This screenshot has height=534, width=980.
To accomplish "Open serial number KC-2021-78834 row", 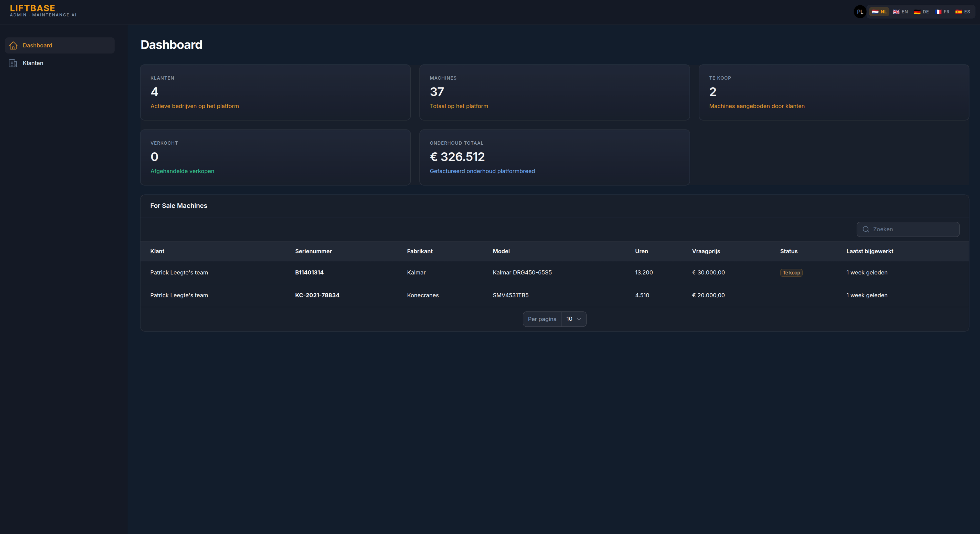I will pyautogui.click(x=317, y=295).
